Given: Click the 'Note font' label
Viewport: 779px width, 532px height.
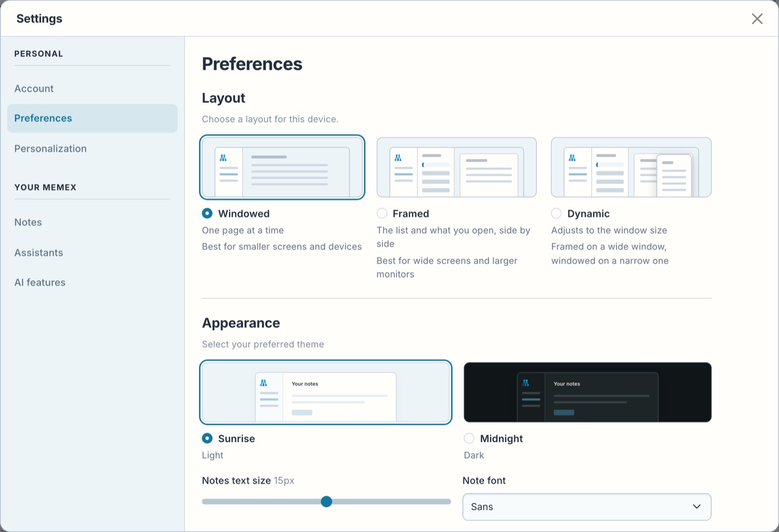Looking at the screenshot, I should coord(484,480).
